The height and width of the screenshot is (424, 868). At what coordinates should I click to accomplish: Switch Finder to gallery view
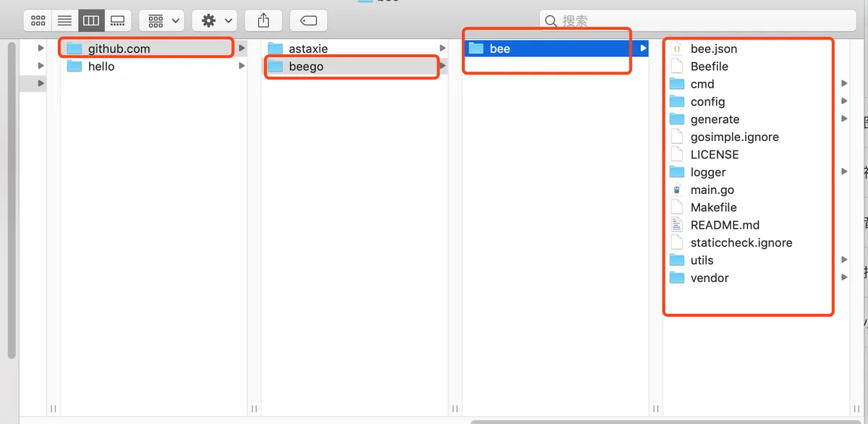tap(118, 21)
